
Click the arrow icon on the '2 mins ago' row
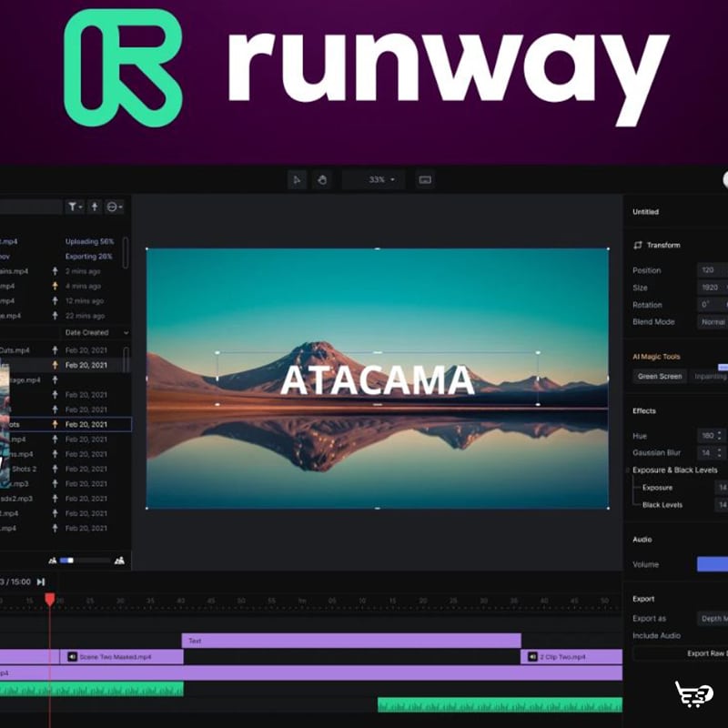coord(55,271)
